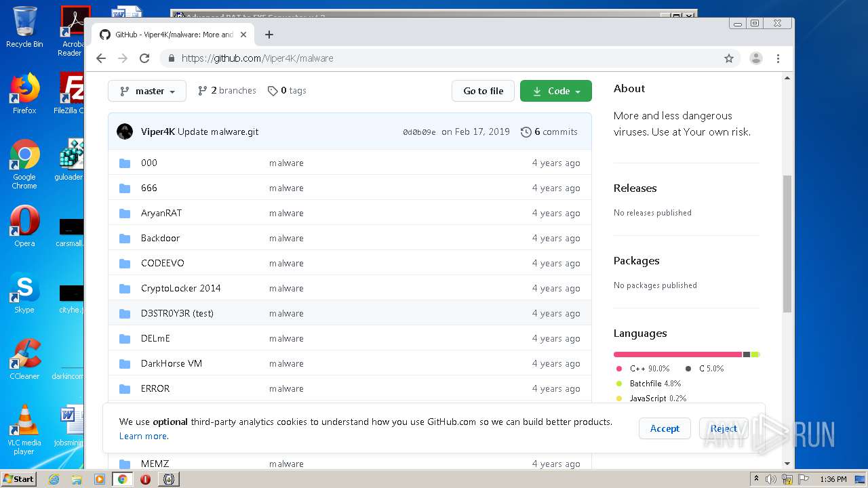Launch Google Chrome desktop shortcut
Image resolution: width=868 pixels, height=488 pixels.
click(x=24, y=164)
